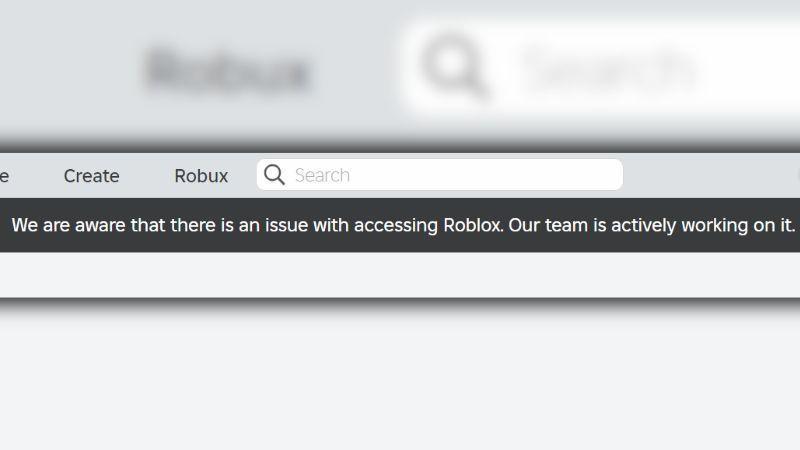Image resolution: width=800 pixels, height=450 pixels.
Task: Click the large blurred Robux label at top
Action: 228,70
